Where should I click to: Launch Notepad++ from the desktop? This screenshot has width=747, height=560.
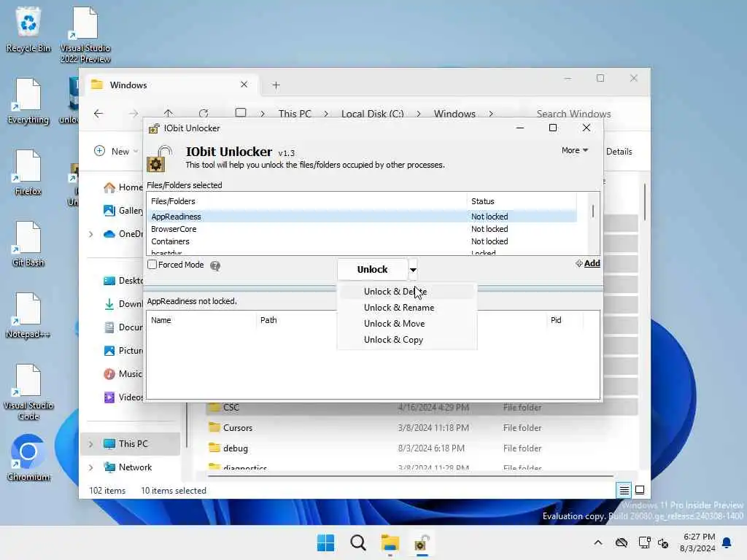[28, 315]
